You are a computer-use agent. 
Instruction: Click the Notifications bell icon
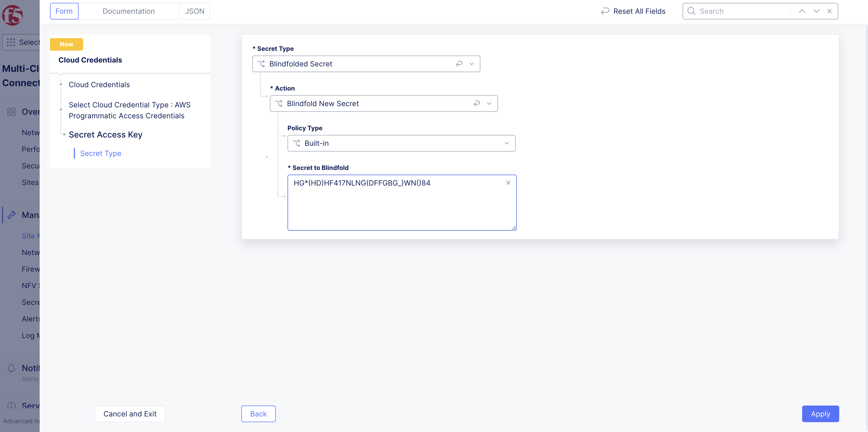click(x=11, y=368)
